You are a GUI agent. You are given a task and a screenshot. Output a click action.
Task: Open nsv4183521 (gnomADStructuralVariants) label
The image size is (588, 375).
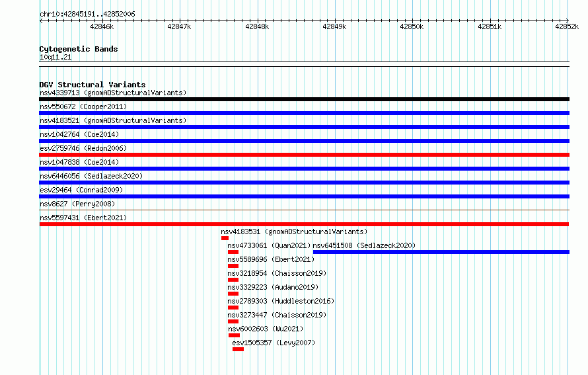[x=113, y=120]
